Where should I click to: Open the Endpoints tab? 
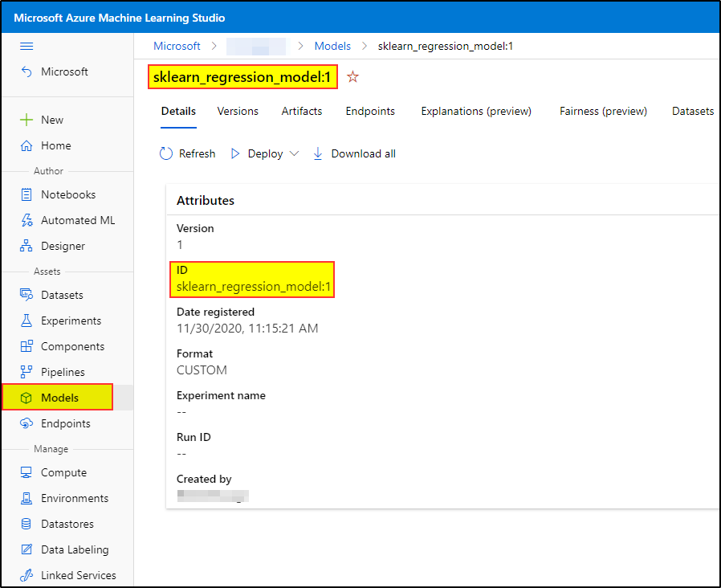click(x=370, y=112)
